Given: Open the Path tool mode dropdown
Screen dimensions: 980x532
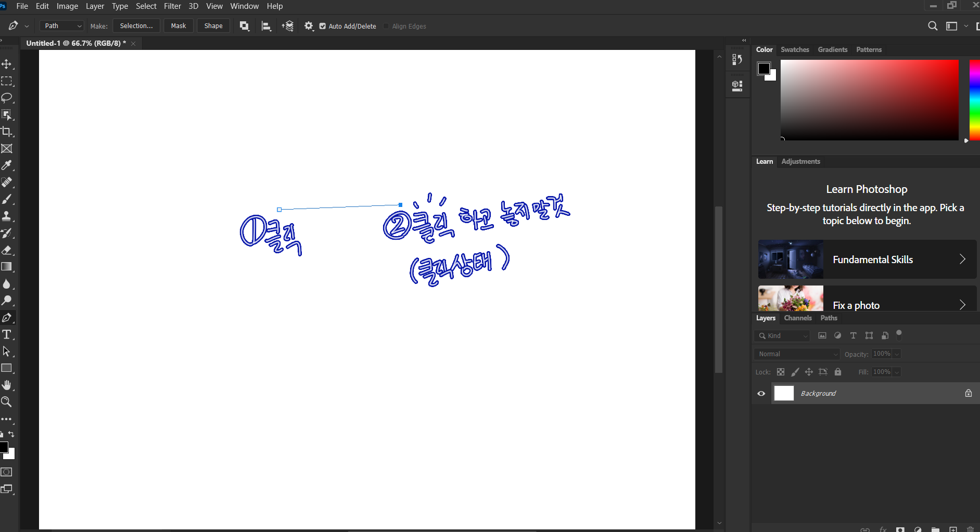Looking at the screenshot, I should coord(61,26).
